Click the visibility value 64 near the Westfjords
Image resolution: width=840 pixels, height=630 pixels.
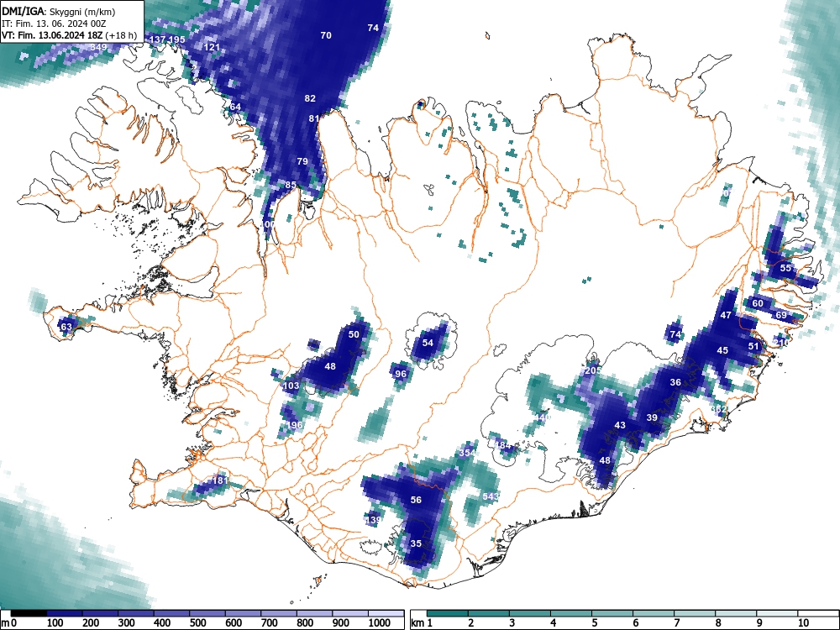point(235,107)
